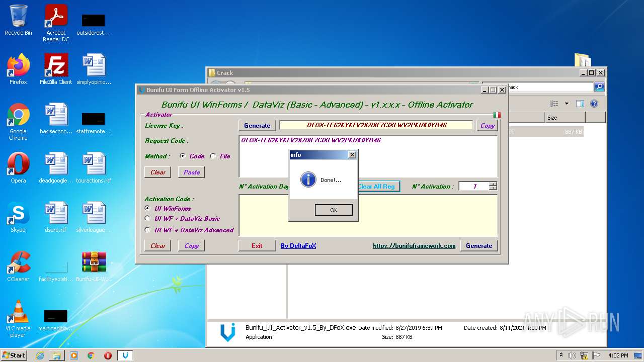Open Firefox desktop icon
Viewport: 644px width, 362px height.
[x=18, y=69]
